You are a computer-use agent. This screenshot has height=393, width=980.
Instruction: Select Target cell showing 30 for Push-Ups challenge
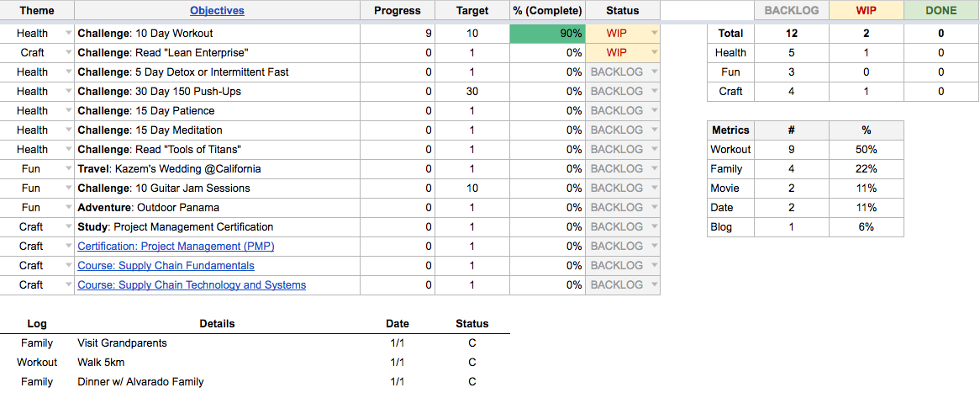pyautogui.click(x=472, y=92)
